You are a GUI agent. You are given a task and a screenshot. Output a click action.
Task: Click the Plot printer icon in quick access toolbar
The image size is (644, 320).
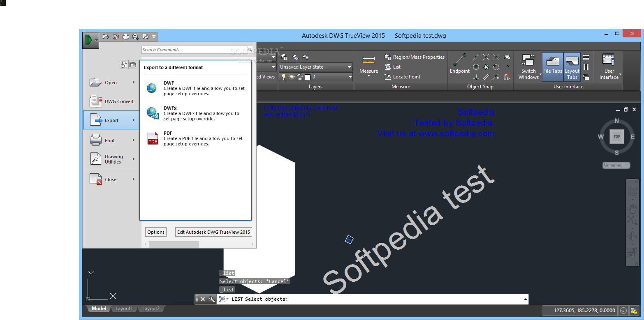coord(126,37)
